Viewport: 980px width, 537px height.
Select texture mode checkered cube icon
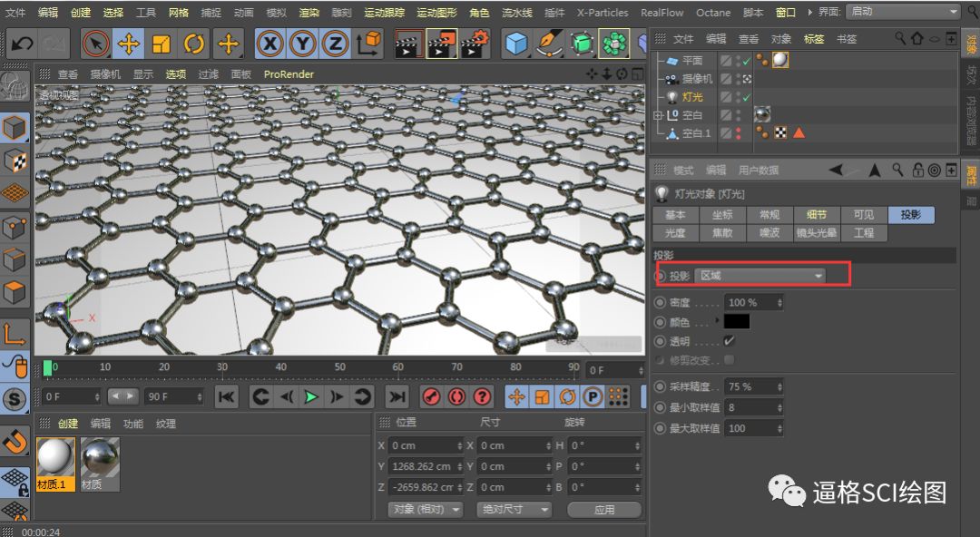point(15,161)
